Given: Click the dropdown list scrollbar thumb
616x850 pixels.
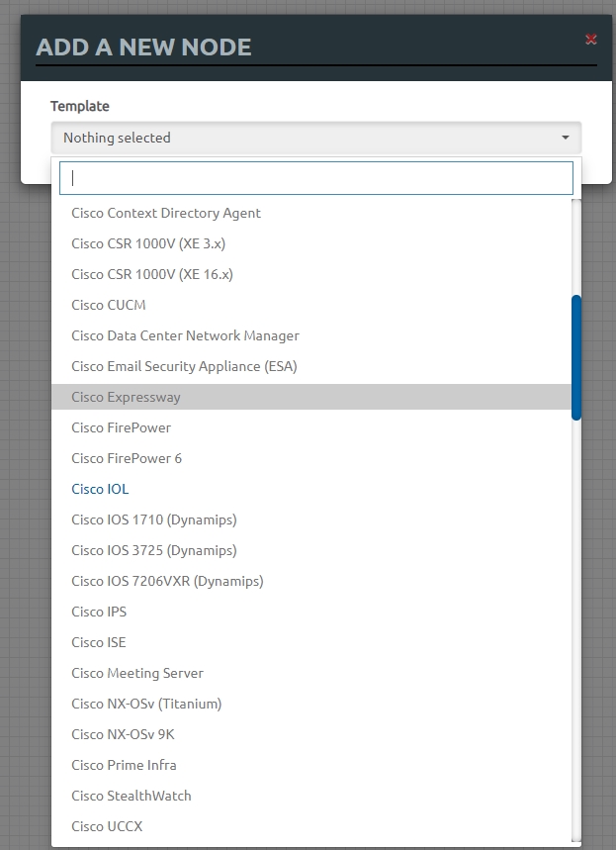Looking at the screenshot, I should [x=576, y=357].
